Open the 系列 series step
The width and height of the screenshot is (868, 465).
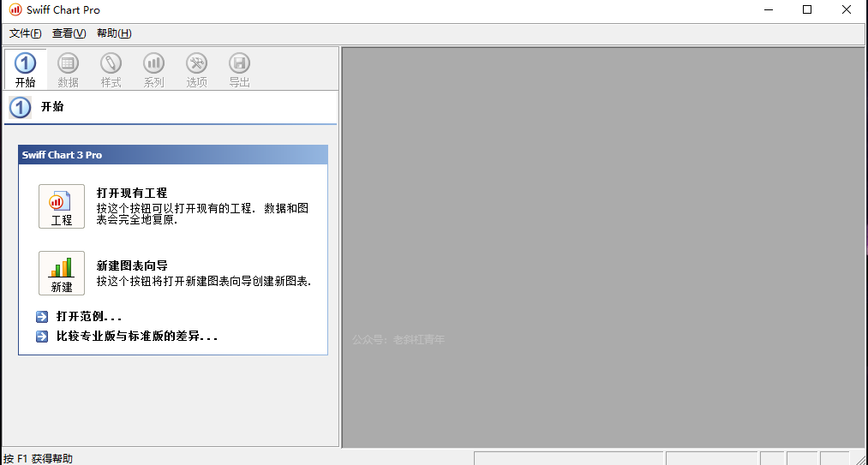click(x=154, y=69)
